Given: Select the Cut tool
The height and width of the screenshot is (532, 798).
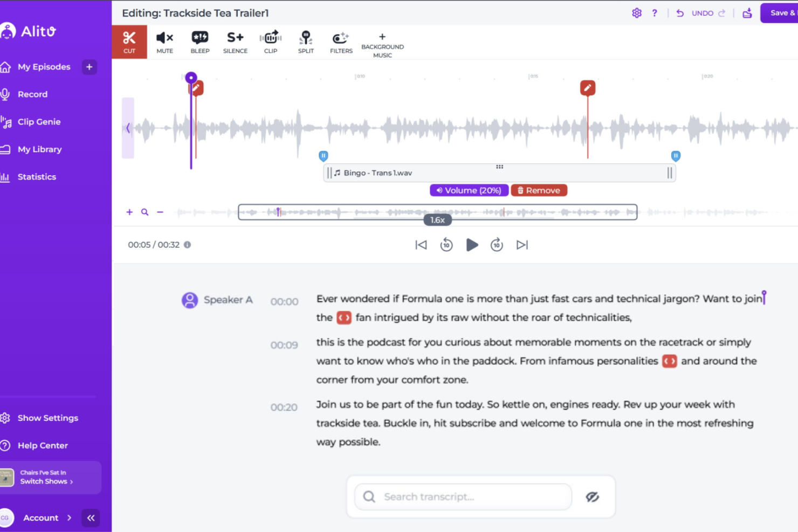Looking at the screenshot, I should coord(129,42).
